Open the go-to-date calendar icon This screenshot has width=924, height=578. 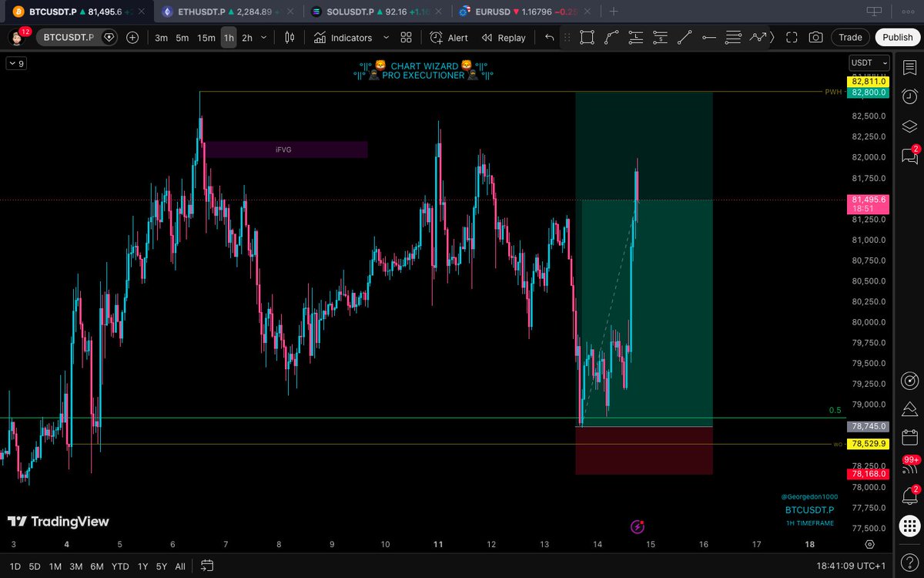click(x=207, y=566)
